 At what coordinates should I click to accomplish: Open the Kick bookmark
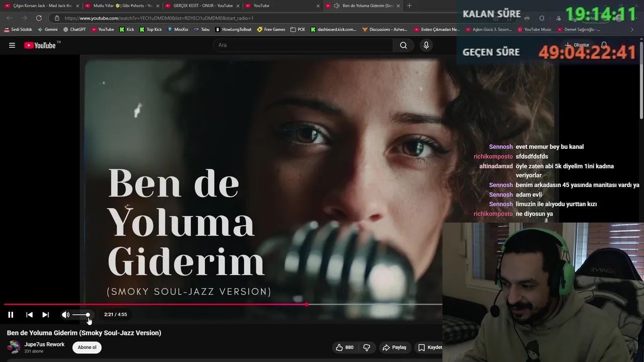[x=127, y=30]
